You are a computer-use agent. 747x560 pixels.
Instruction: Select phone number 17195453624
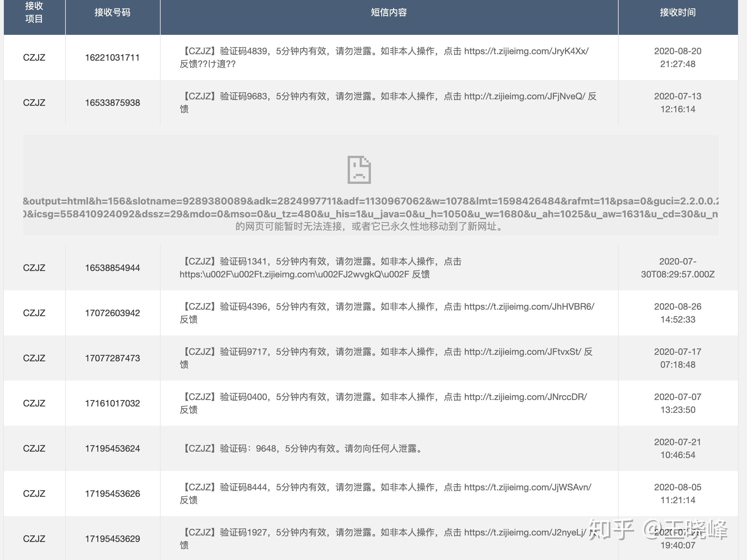113,448
